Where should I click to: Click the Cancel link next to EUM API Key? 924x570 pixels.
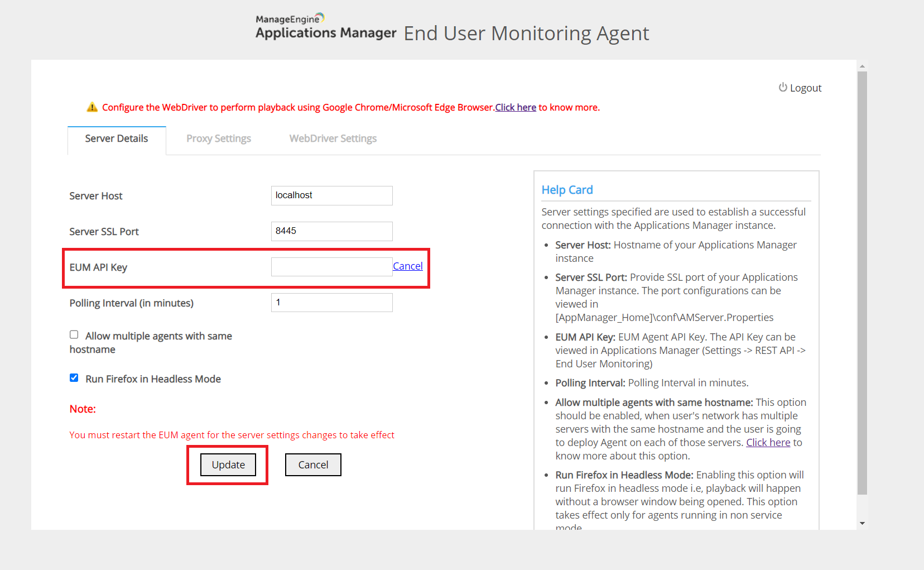coord(407,266)
